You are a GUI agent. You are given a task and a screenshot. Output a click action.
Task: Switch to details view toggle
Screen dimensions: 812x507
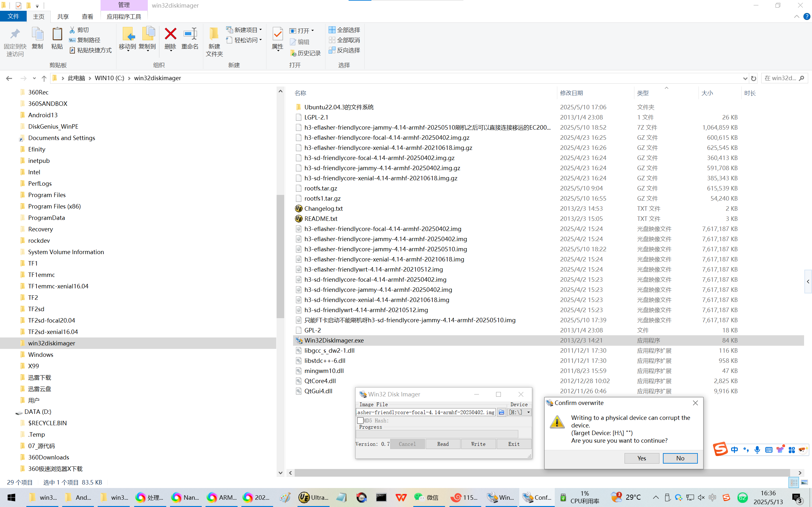pos(794,482)
